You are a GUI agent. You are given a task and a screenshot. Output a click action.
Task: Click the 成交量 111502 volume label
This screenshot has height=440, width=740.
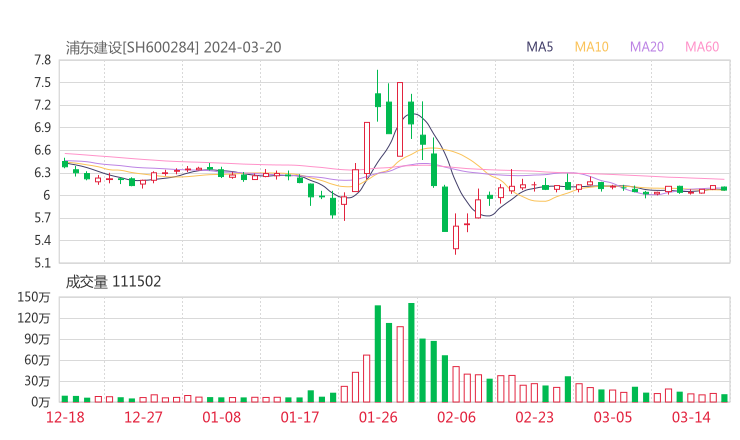click(113, 282)
